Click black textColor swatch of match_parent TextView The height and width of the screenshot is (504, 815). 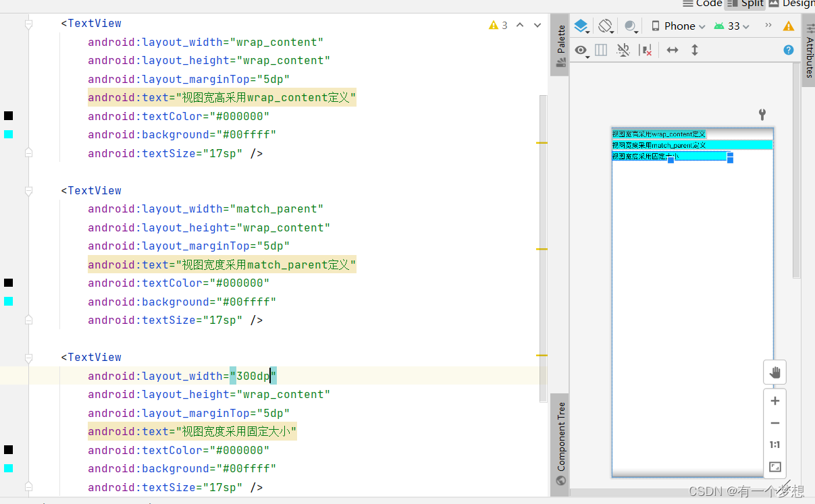(8, 283)
